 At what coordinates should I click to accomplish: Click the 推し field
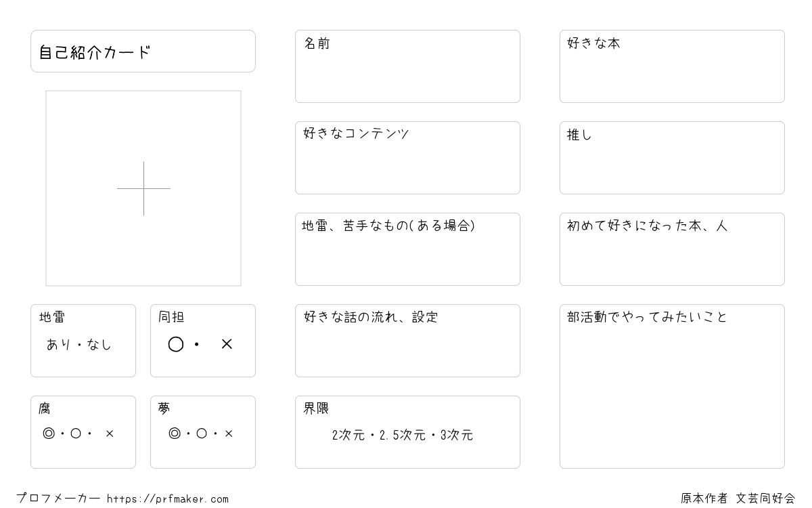tap(672, 158)
